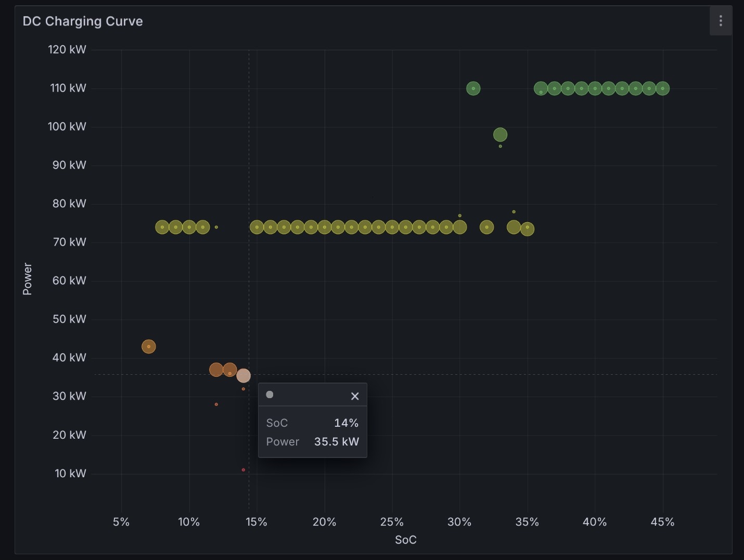Click the DC Charging Curve panel title

pos(83,21)
